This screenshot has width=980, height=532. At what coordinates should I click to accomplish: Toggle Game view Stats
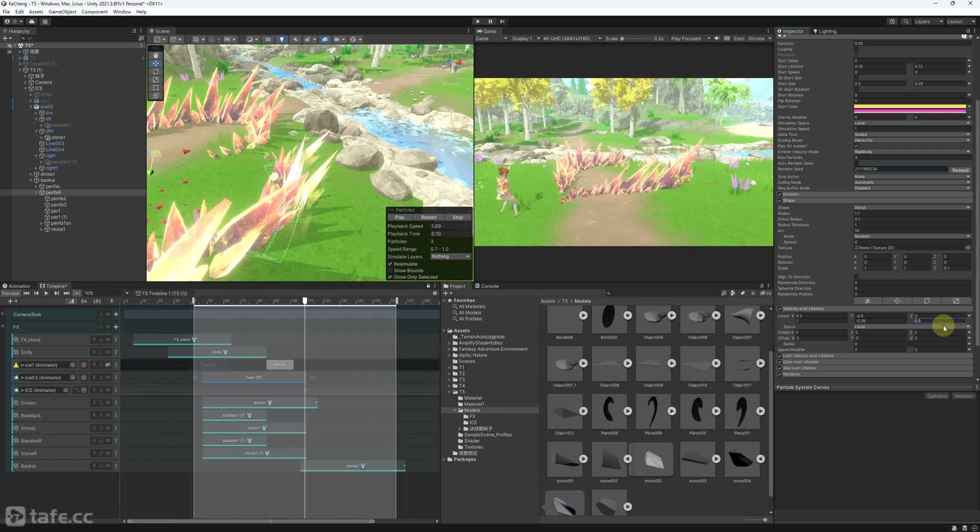pos(739,39)
